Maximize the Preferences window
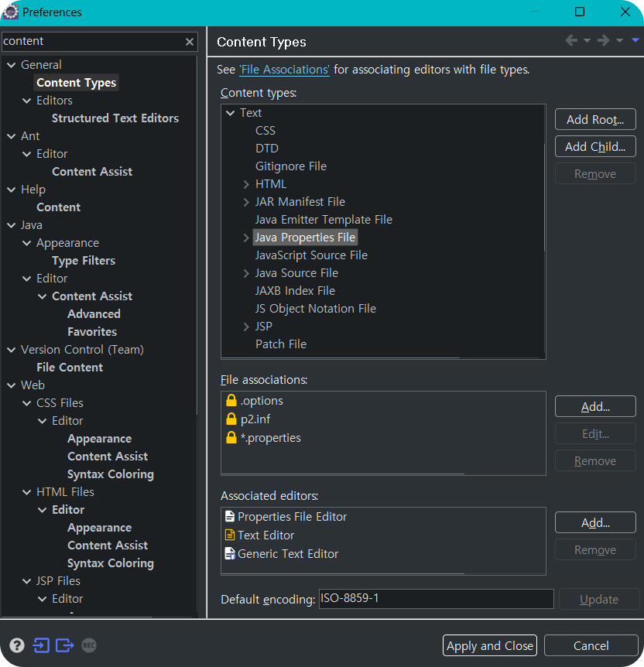Image resolution: width=644 pixels, height=667 pixels. (579, 12)
